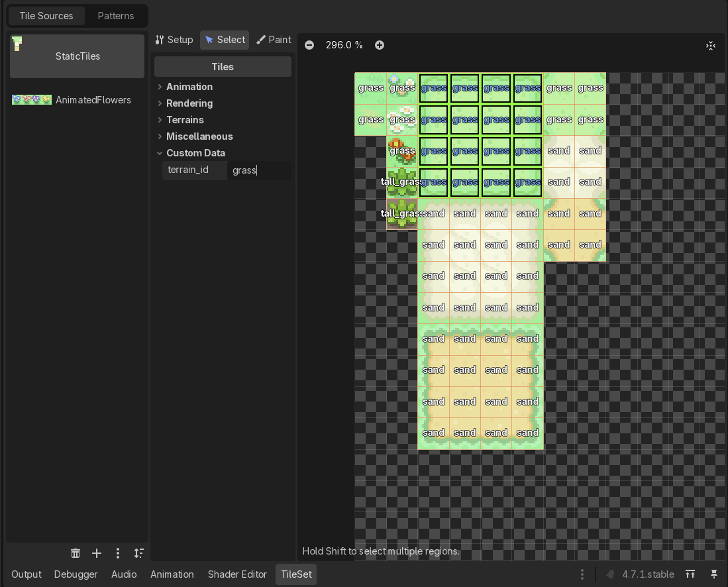Open tile source options with the three dots icon
The width and height of the screenshot is (728, 587).
118,553
